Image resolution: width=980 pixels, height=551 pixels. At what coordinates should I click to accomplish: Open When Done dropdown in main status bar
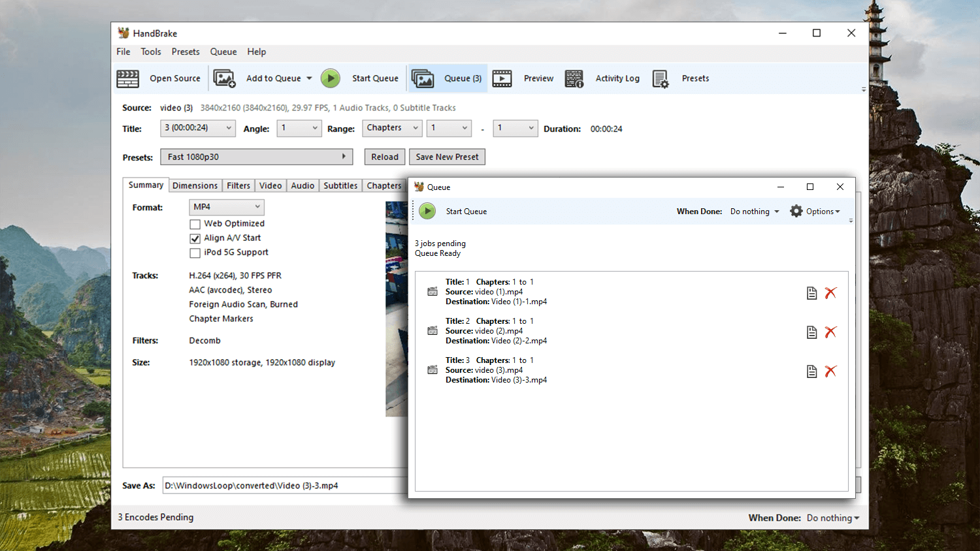tap(833, 518)
